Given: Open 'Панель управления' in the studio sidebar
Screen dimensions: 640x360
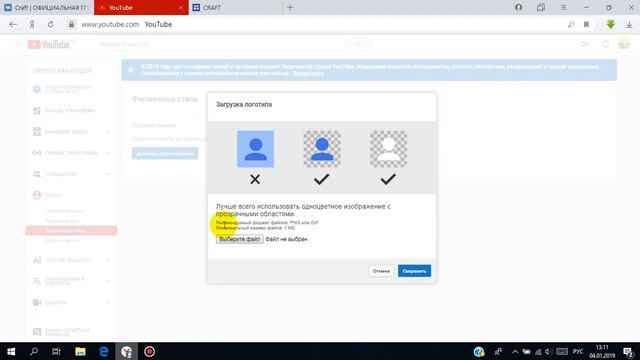Looking at the screenshot, I should (69, 111).
